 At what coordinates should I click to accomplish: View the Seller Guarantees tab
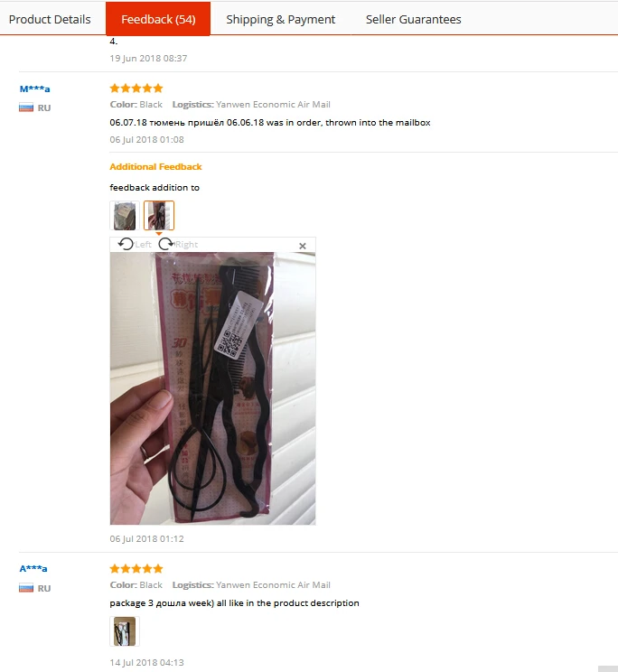pos(413,19)
